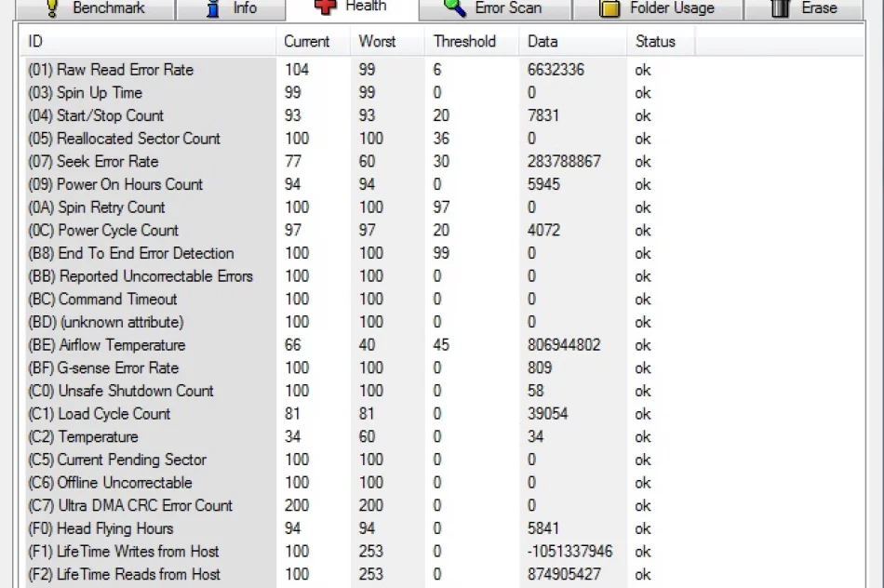
Task: Click the Erase trash icon
Action: 778,7
